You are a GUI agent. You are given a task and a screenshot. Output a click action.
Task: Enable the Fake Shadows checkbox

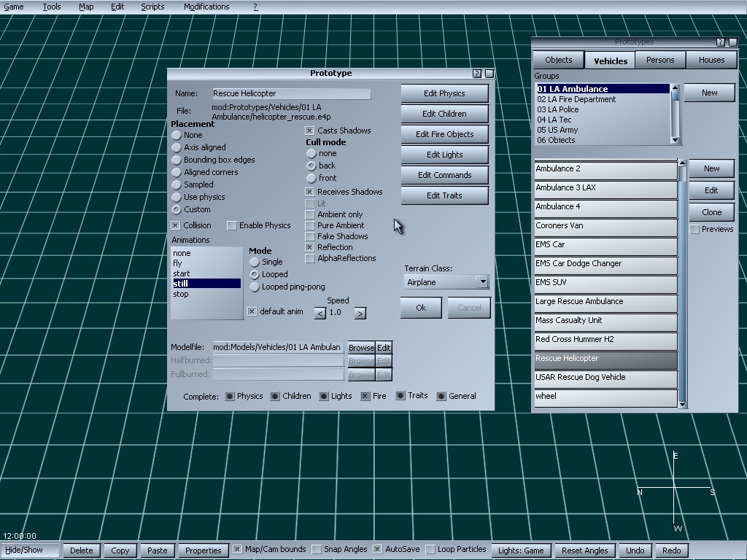[309, 237]
